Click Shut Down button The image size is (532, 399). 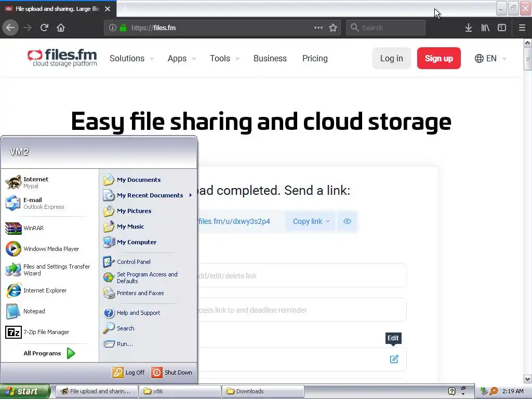coord(172,373)
